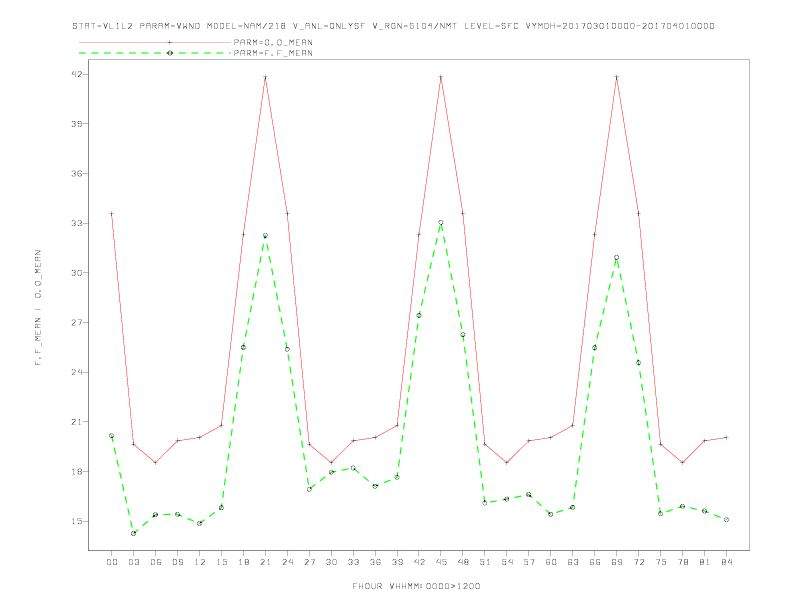Click y-axis tick label 15
The height and width of the screenshot is (612, 792).
click(76, 521)
